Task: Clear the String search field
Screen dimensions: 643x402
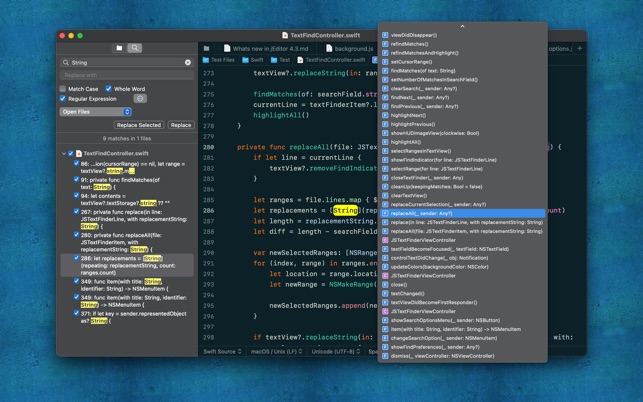Action: (187, 63)
